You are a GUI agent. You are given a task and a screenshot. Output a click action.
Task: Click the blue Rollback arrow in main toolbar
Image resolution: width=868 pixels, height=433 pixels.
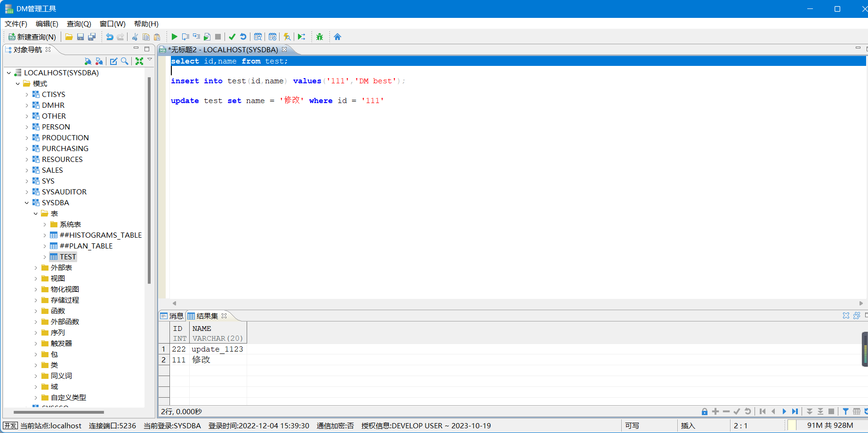click(243, 37)
